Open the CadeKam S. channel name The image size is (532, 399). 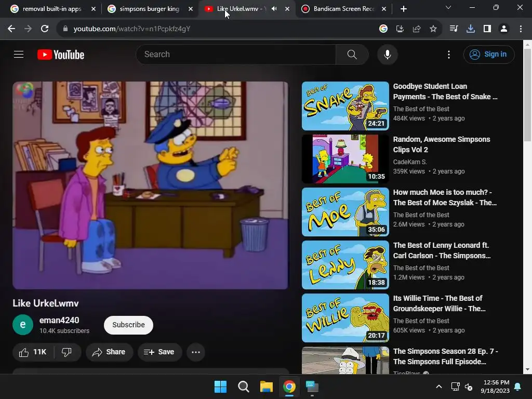tap(410, 162)
